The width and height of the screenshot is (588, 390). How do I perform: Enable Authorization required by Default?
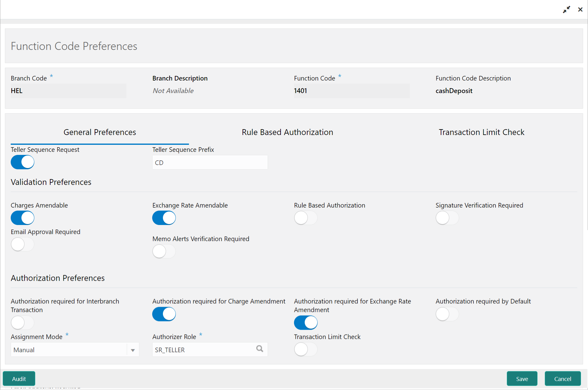click(x=447, y=314)
